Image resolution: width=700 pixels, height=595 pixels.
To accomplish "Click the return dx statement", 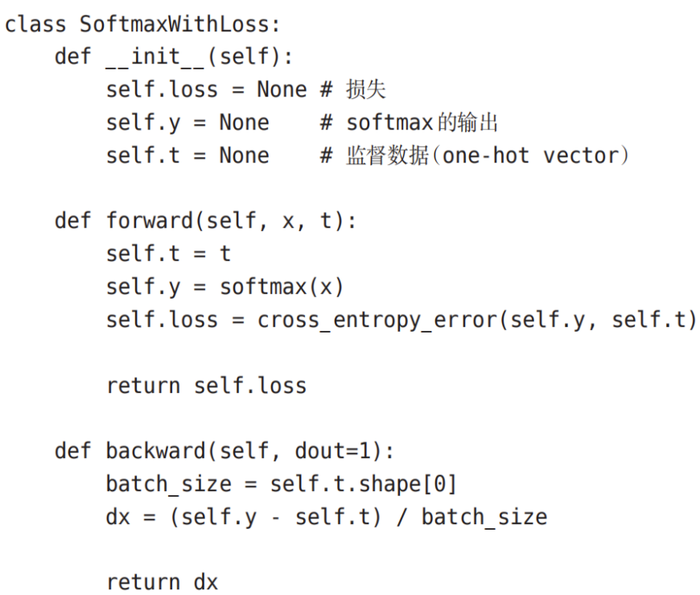I will 162,581.
